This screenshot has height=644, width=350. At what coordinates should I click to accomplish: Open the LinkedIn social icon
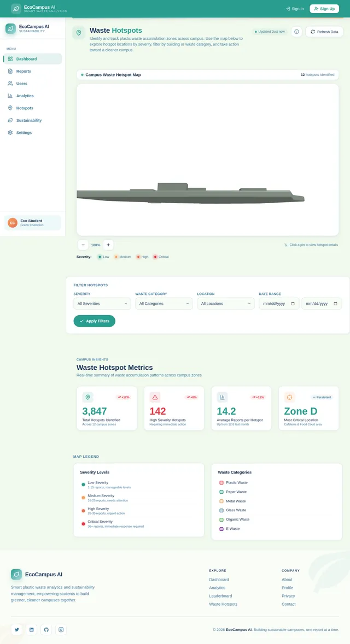(31, 630)
